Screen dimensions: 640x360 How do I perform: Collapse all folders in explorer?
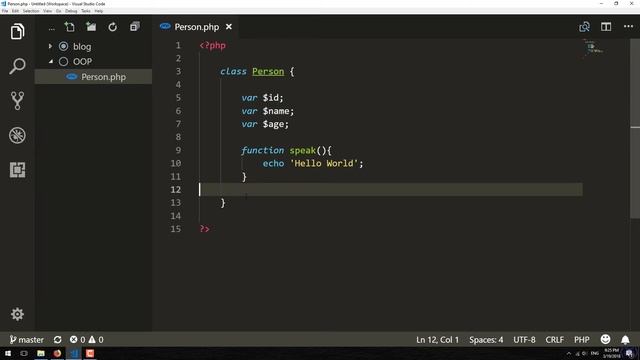[x=135, y=27]
